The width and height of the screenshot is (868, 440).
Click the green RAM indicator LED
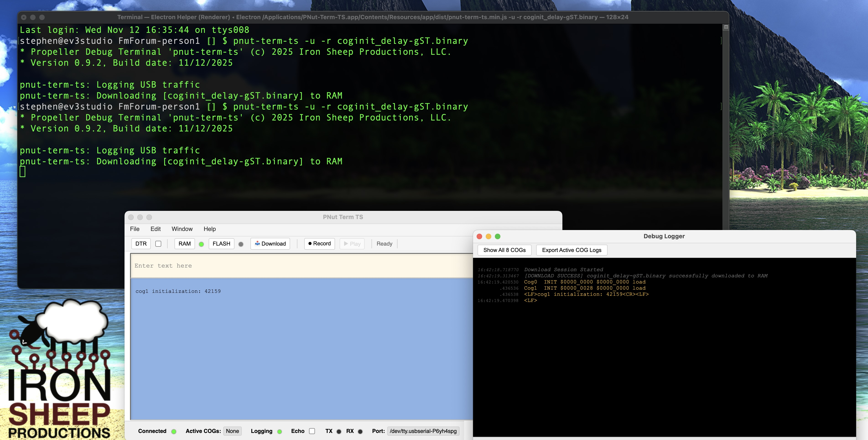pyautogui.click(x=202, y=244)
